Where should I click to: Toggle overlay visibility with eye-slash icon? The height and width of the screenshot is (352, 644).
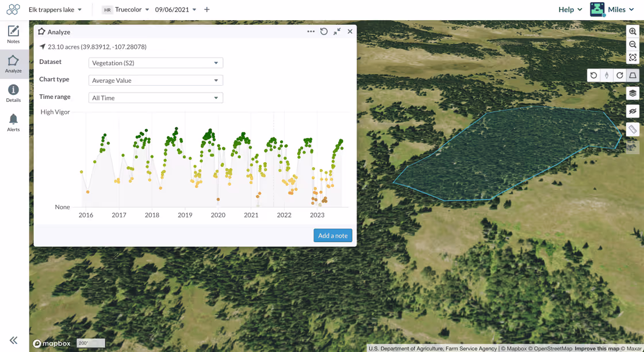point(632,112)
